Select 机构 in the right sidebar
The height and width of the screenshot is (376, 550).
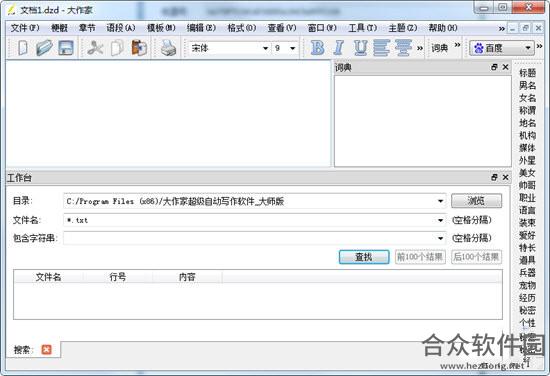pyautogui.click(x=527, y=135)
